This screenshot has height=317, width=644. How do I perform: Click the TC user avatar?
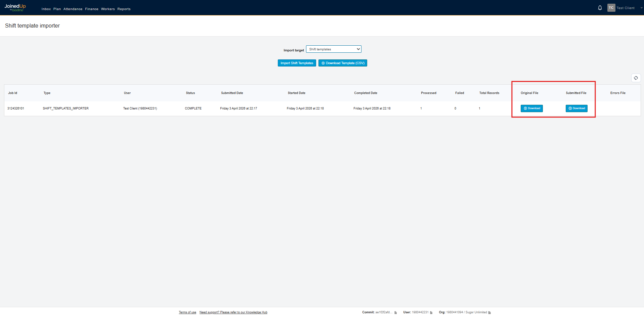point(611,8)
